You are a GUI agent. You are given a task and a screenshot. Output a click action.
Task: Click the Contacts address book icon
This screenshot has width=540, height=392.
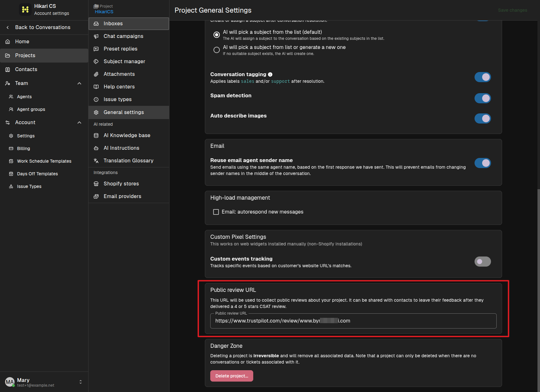tap(8, 69)
